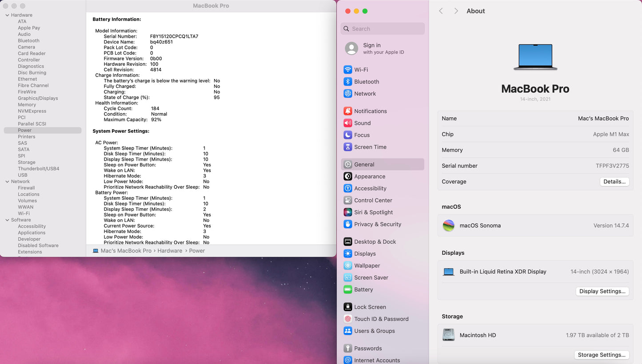Click the Bluetooth icon in Settings sidebar
Viewport: 642px width, 364px height.
coord(348,82)
